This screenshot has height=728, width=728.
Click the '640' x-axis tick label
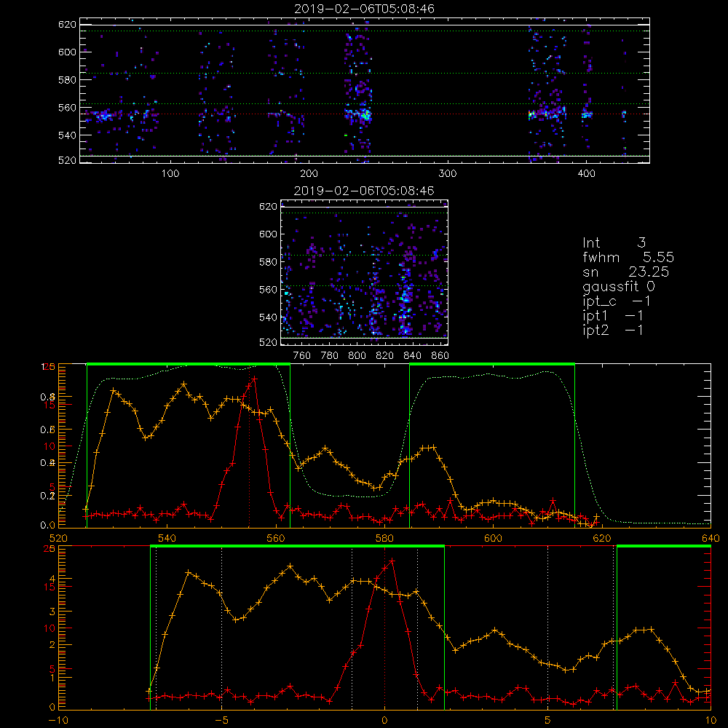[711, 539]
